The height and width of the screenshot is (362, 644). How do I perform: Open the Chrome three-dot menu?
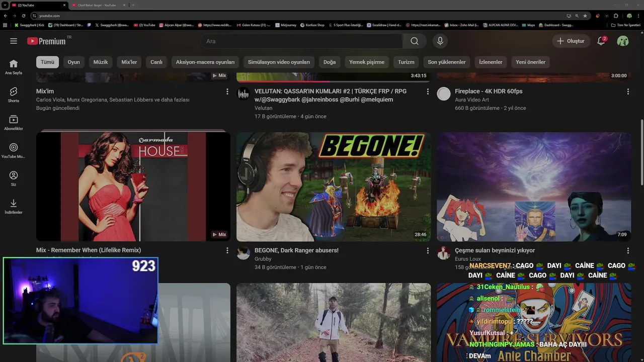point(638,16)
